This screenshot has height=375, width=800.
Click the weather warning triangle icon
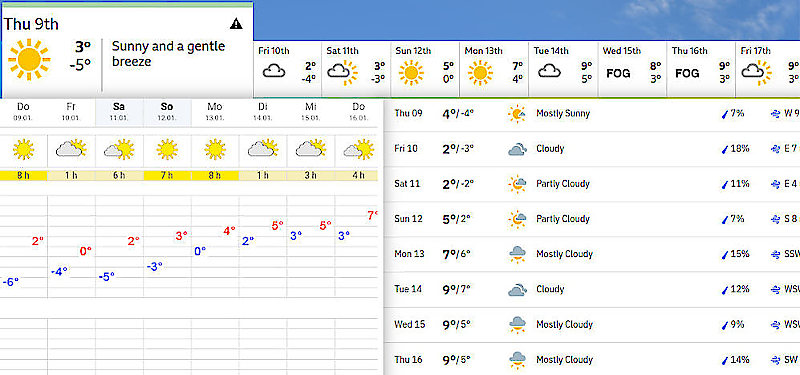pyautogui.click(x=236, y=23)
